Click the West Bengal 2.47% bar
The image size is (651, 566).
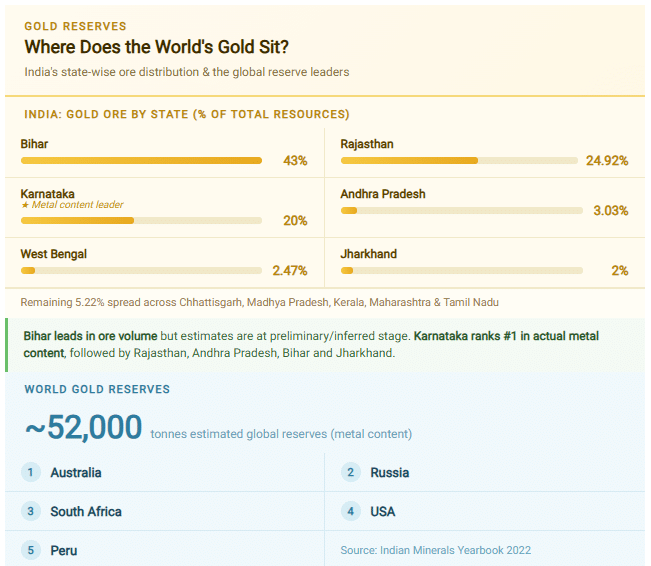point(141,270)
